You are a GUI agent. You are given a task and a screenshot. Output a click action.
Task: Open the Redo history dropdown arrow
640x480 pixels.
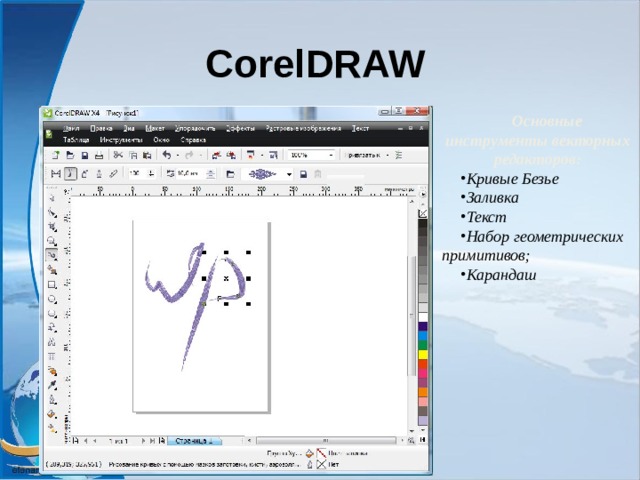click(x=200, y=156)
